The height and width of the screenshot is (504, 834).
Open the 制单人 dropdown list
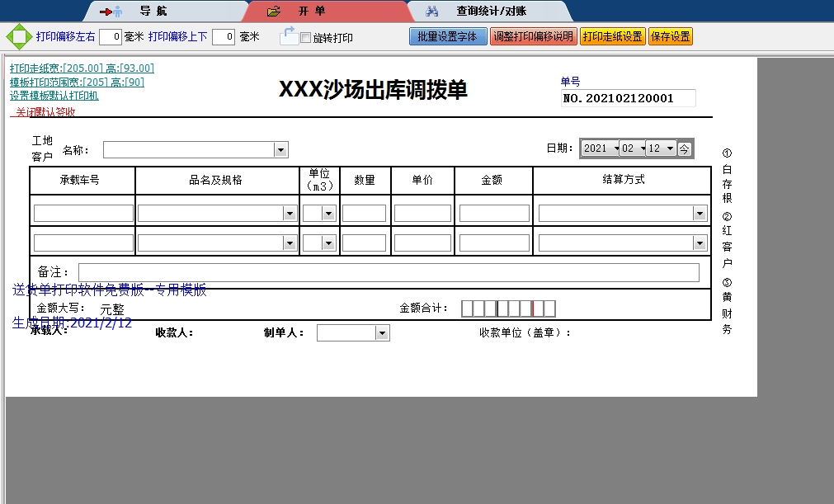coord(381,333)
